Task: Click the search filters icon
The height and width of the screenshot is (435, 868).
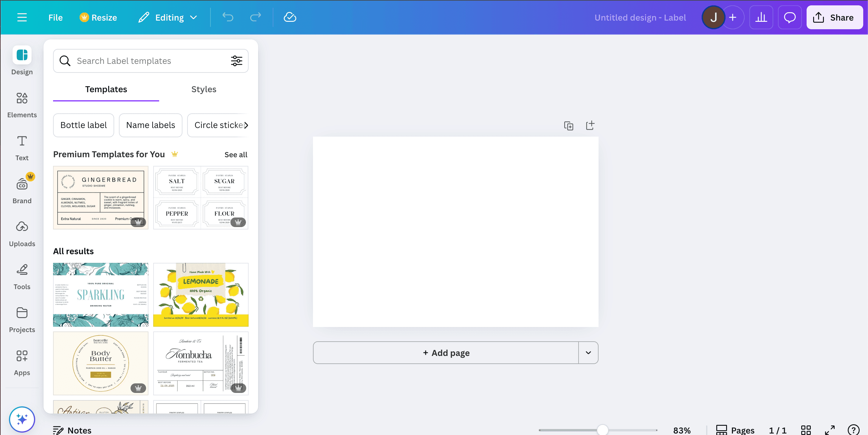Action: [x=236, y=61]
